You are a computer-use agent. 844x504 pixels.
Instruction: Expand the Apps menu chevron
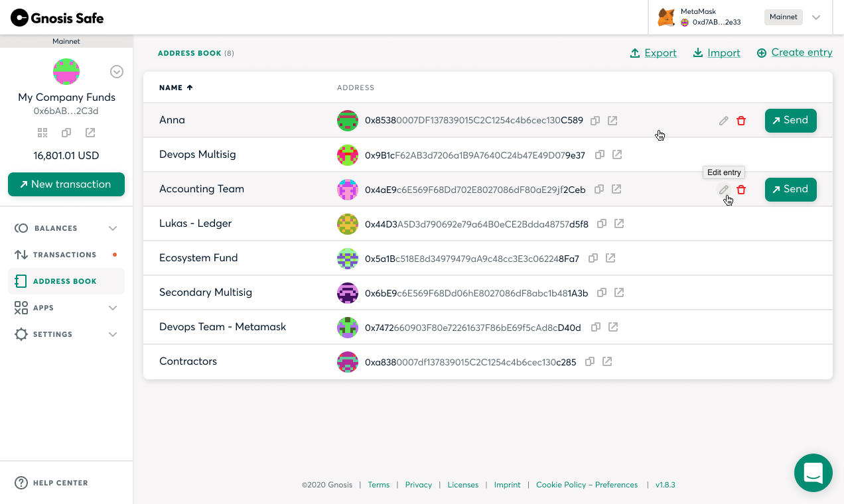click(x=113, y=308)
